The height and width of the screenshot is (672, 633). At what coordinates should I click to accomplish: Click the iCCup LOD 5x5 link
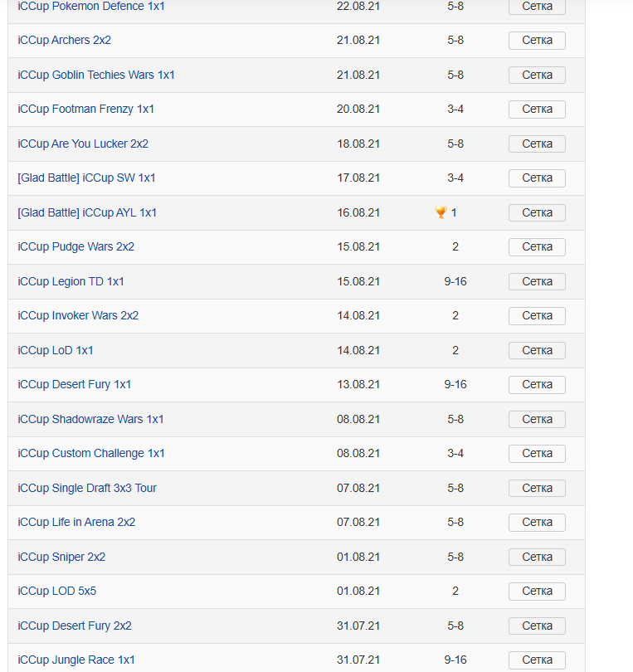(x=57, y=591)
